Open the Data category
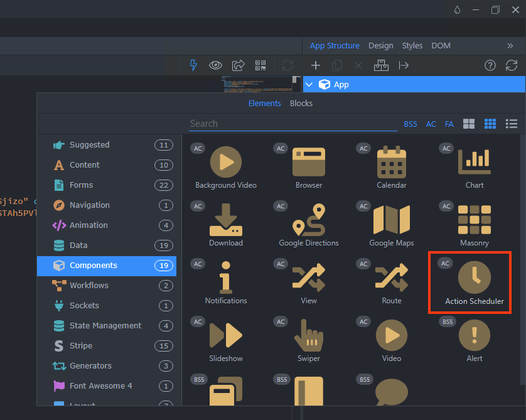526x420 pixels. [107, 245]
